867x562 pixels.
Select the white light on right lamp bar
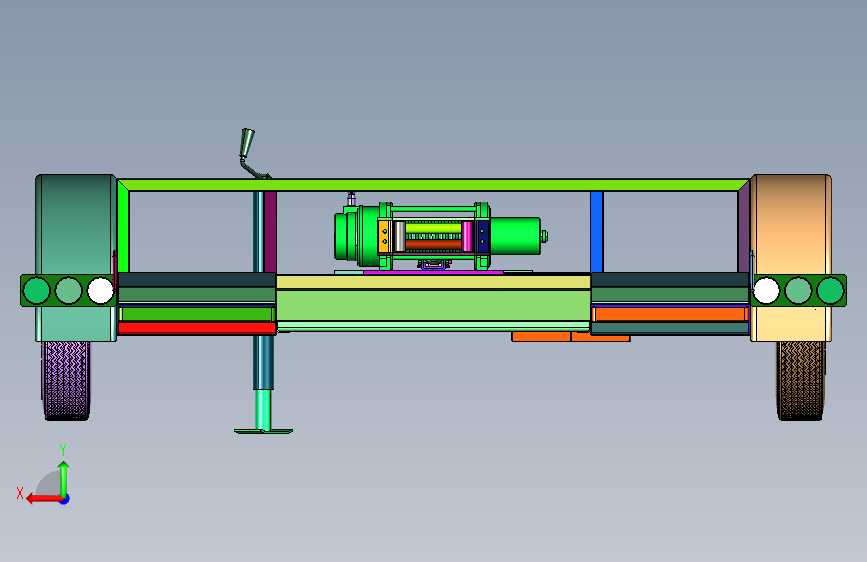766,290
